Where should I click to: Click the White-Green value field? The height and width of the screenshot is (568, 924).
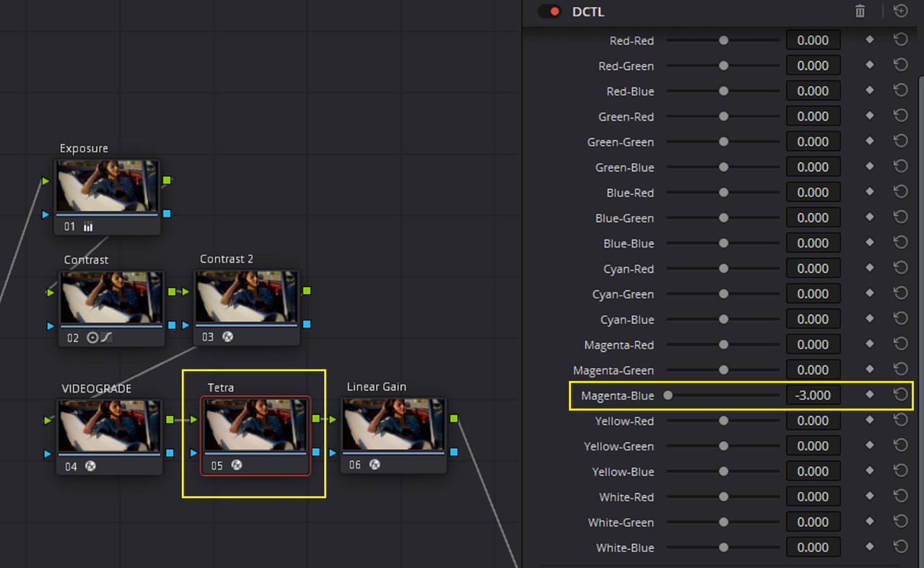(x=813, y=522)
